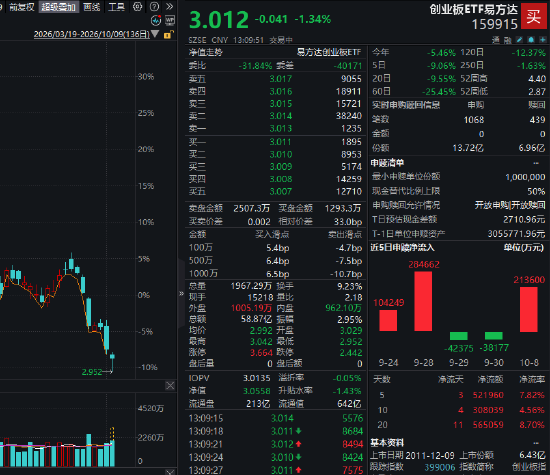This screenshot has width=550, height=475.
Task: Click the 买四 volume 14259
Action: [349, 179]
